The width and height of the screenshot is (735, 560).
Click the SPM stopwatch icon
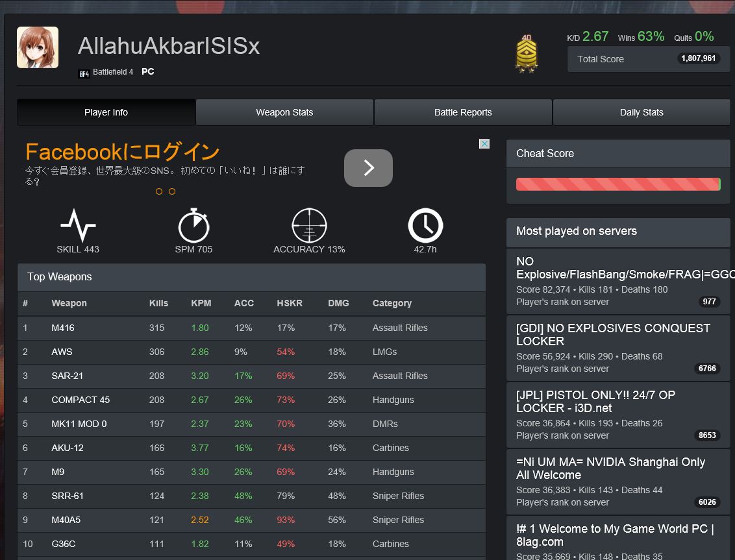coord(193,225)
